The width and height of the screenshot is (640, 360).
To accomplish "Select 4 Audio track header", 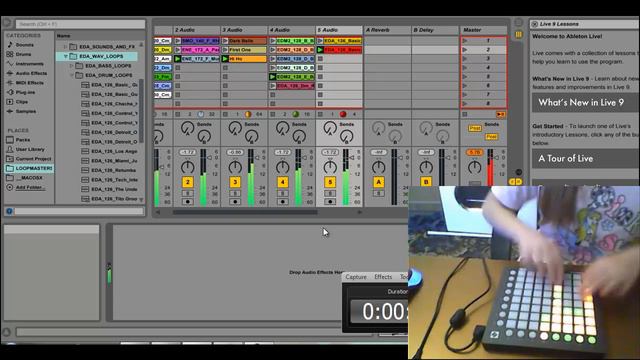I will [292, 30].
